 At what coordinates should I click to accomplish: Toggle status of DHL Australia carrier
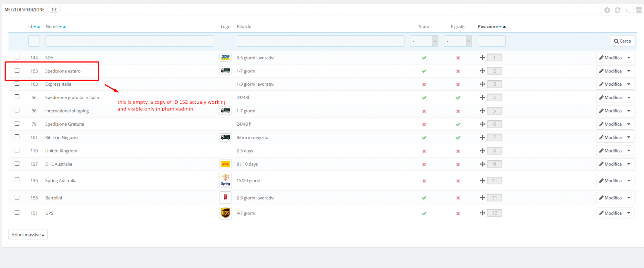point(424,165)
